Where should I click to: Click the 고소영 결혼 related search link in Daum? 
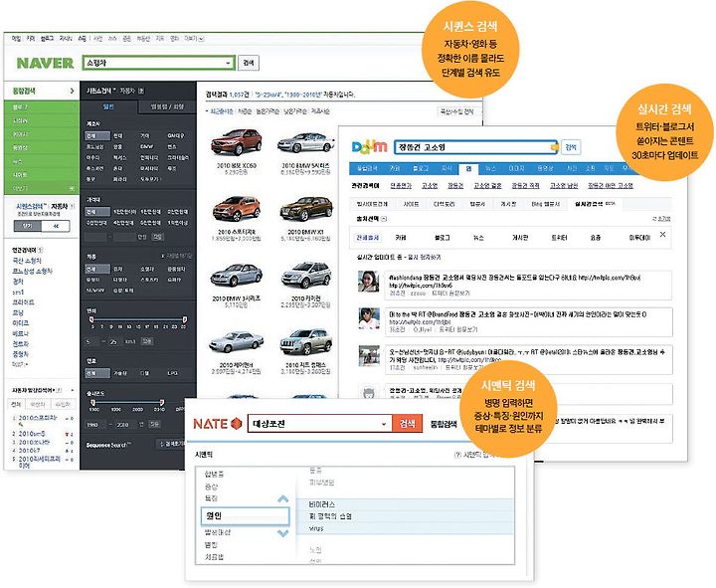(x=487, y=185)
